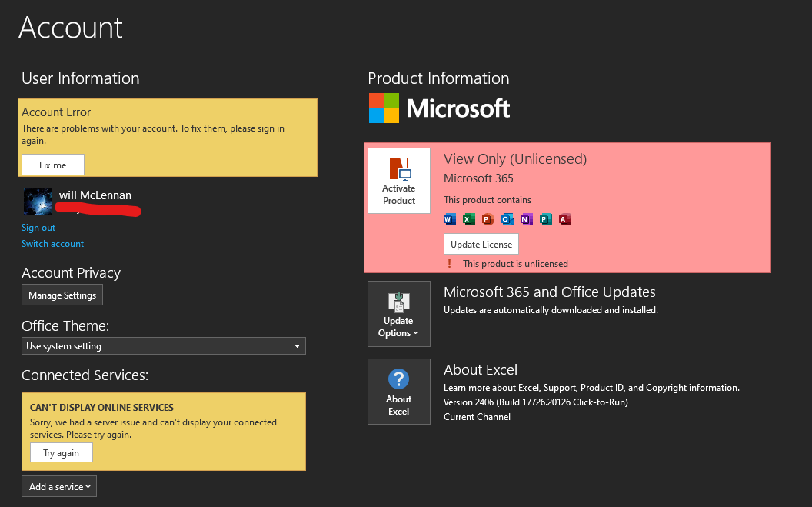This screenshot has width=812, height=507.
Task: Click the Publisher icon in product contents
Action: pyautogui.click(x=545, y=219)
